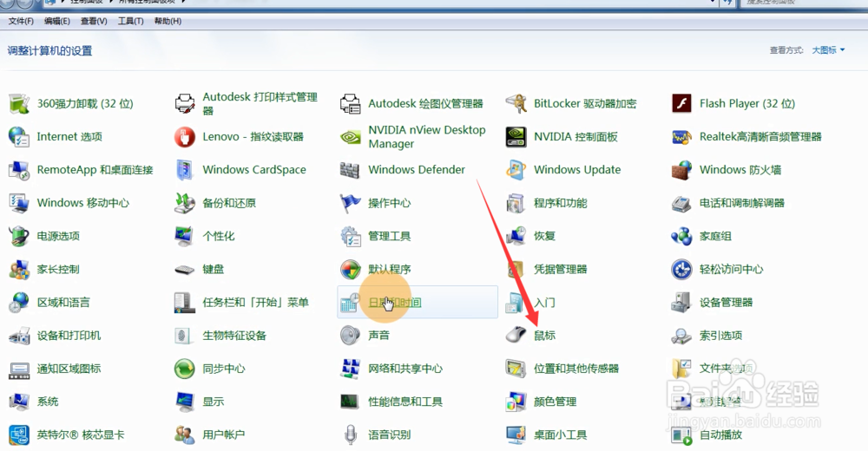Click the 性能信息和工具 link

[x=405, y=402]
